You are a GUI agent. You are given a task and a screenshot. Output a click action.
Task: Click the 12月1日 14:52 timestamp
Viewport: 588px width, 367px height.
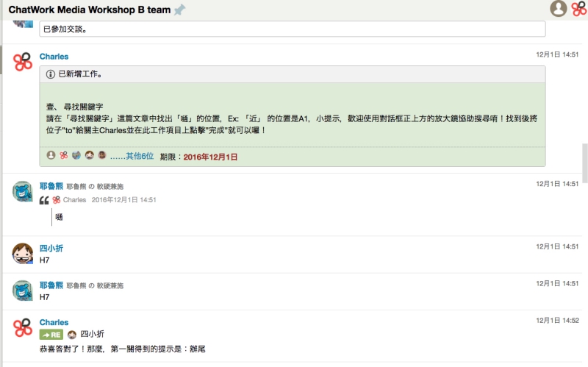[x=557, y=321]
